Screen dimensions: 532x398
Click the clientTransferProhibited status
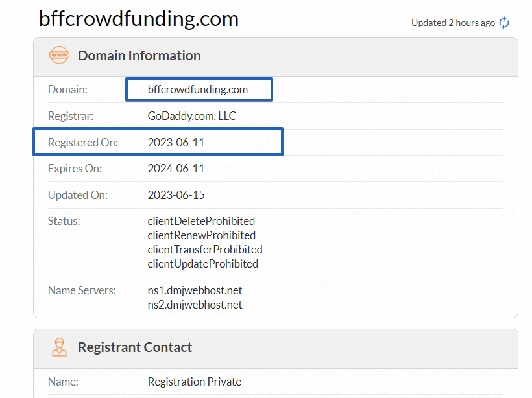pyautogui.click(x=205, y=250)
